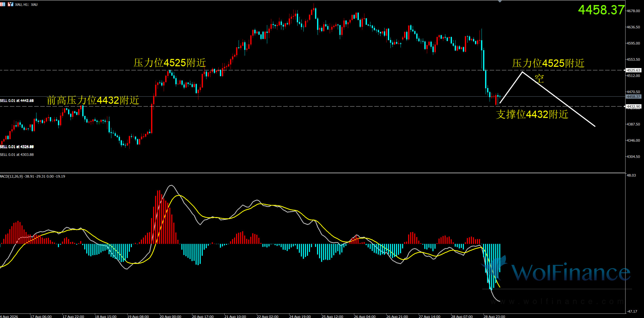
Task: Select the 支撑位4432附近 text annotation
Action: point(532,114)
